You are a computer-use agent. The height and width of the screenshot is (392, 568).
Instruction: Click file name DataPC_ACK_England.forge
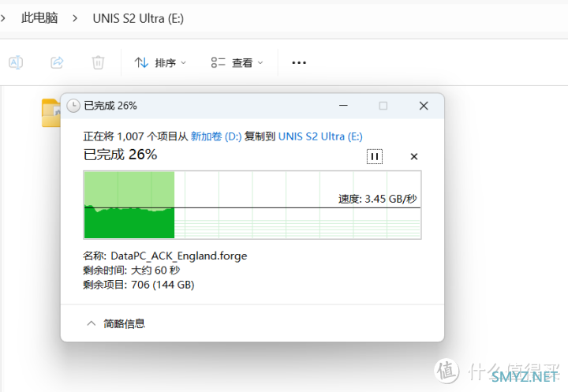179,256
